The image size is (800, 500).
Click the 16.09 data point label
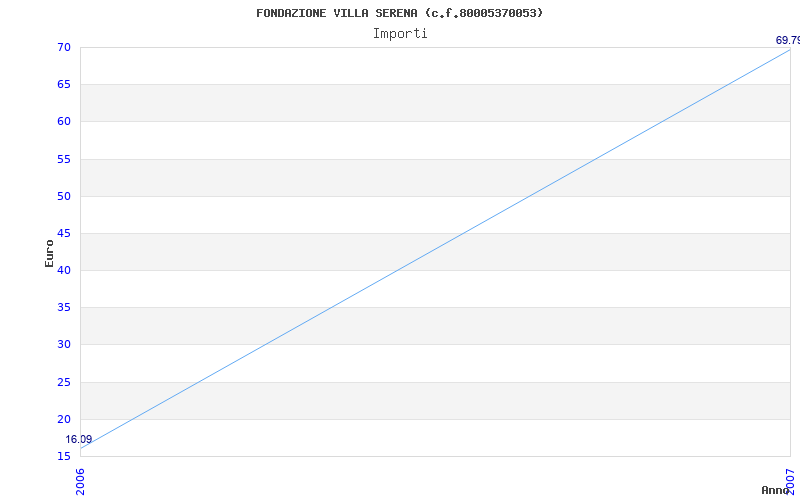pos(79,439)
